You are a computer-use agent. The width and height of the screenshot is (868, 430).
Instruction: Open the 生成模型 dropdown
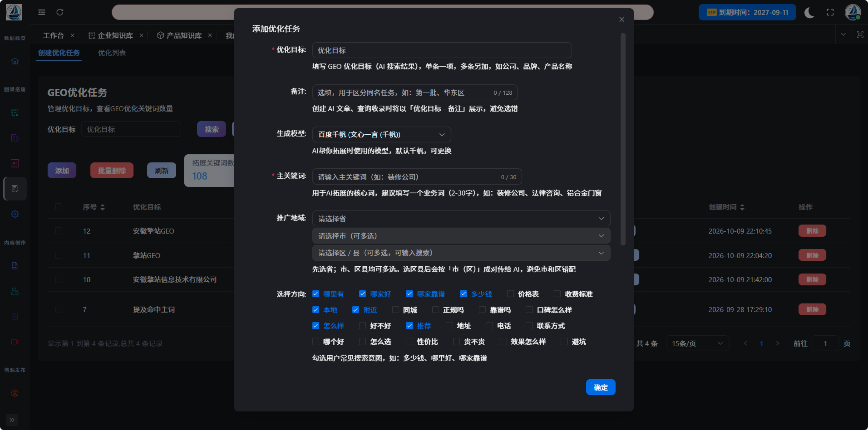[382, 134]
